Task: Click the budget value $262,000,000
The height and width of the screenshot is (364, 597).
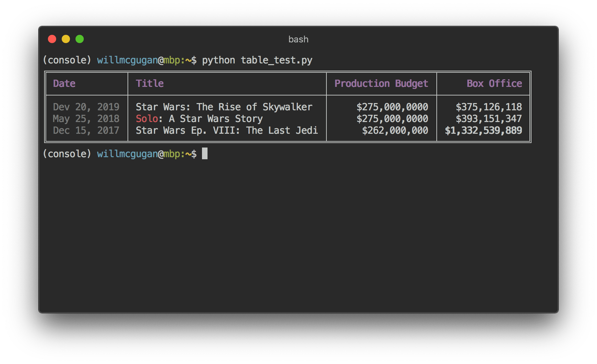Action: coord(395,130)
